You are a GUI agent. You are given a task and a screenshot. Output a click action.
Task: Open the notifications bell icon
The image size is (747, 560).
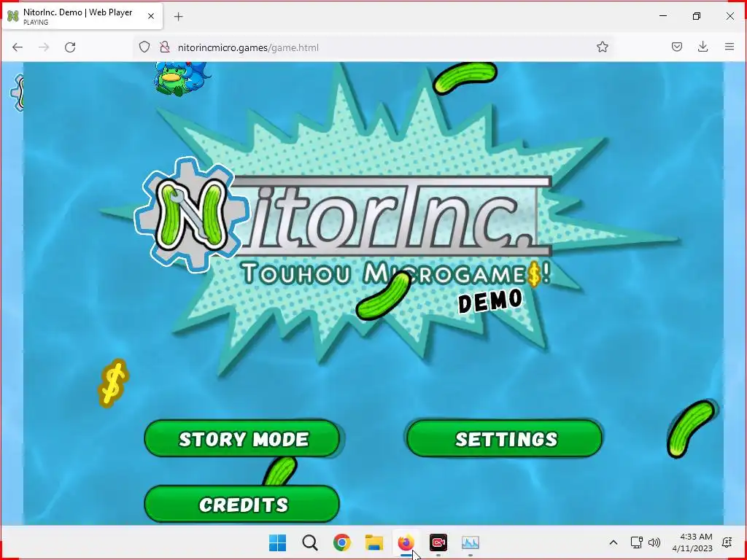tap(727, 542)
